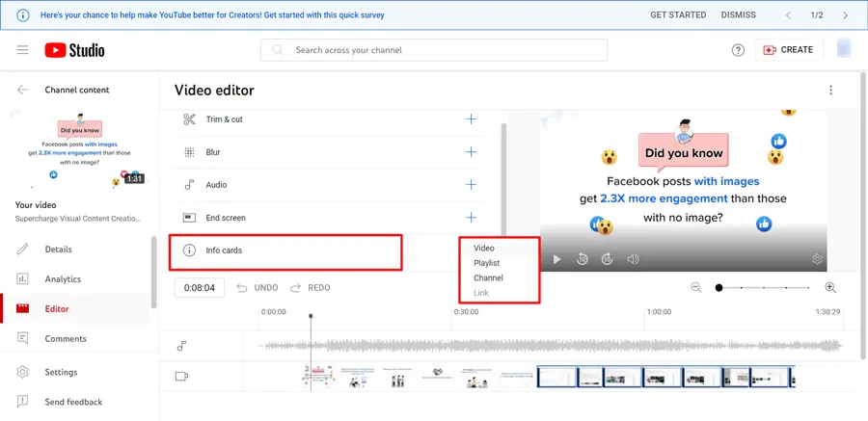868x421 pixels.
Task: Open the Analytics sidebar tab
Action: click(x=64, y=279)
